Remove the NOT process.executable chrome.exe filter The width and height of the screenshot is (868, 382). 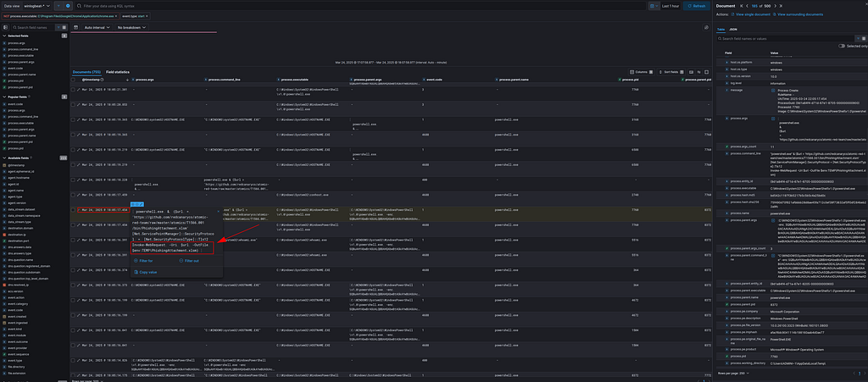click(117, 17)
